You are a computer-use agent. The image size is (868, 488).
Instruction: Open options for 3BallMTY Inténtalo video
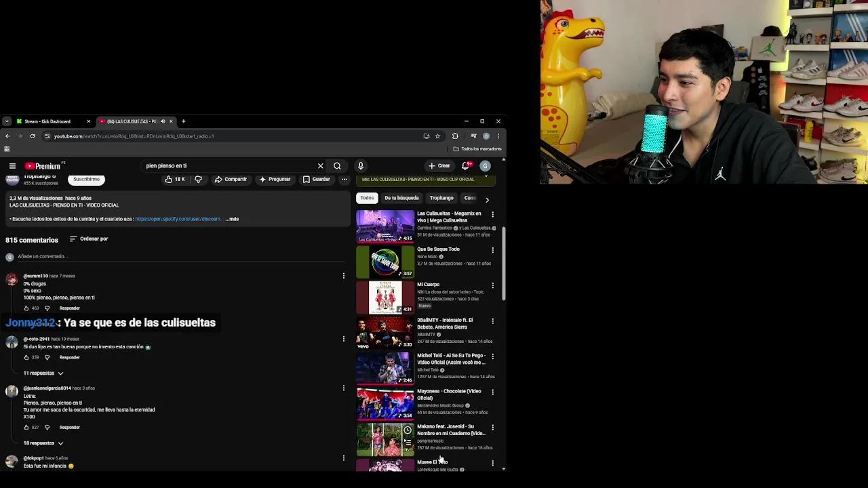coord(493,321)
